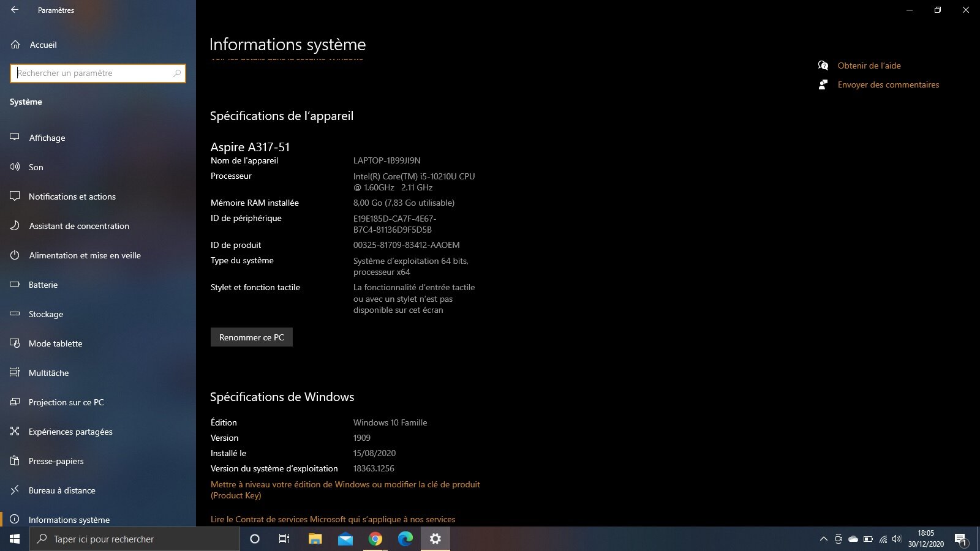The height and width of the screenshot is (551, 980).
Task: Show hidden system tray icons
Action: point(823,539)
